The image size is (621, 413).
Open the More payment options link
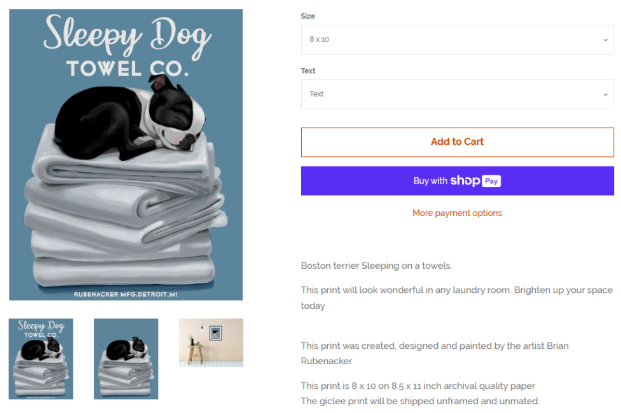(457, 213)
